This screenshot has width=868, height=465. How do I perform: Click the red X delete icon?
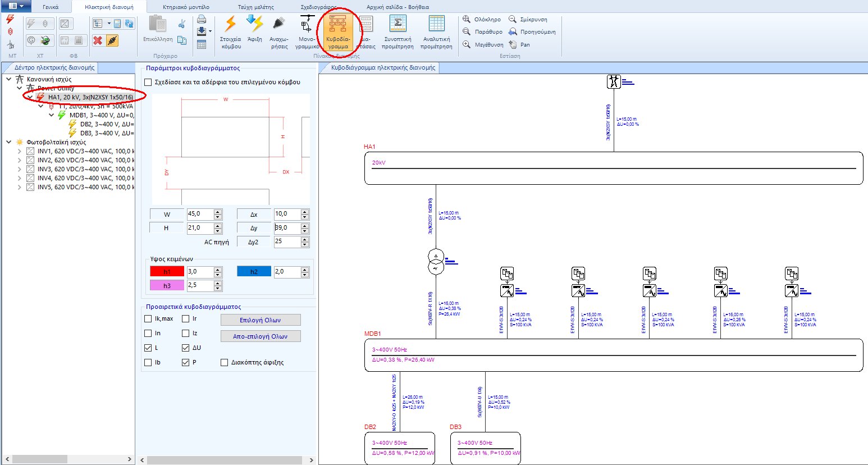click(98, 40)
